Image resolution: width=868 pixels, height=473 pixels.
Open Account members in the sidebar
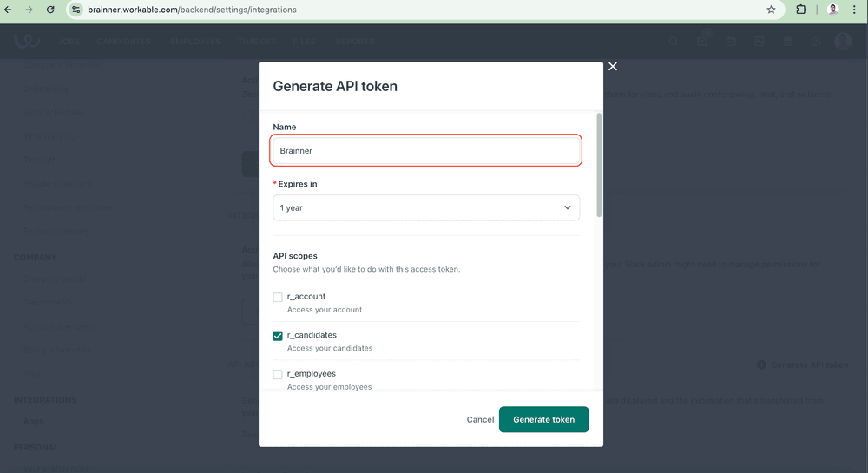tap(58, 326)
